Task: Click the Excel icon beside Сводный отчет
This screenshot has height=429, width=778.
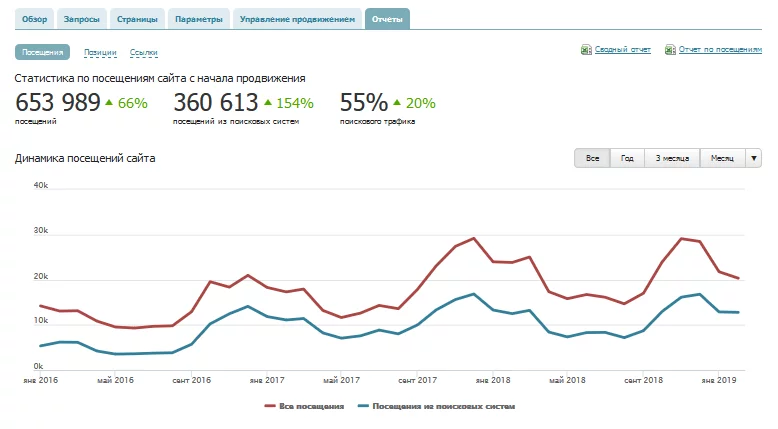Action: click(586, 50)
